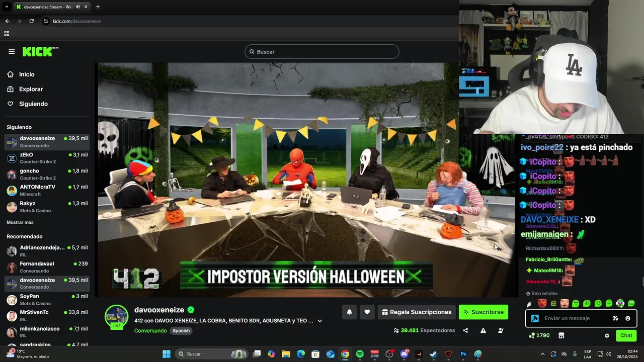
Task: Open OBS Studio from the taskbar
Action: pos(389,354)
